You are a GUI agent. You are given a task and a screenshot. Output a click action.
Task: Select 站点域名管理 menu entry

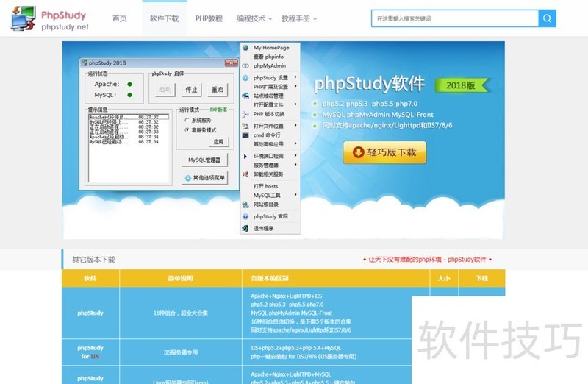pos(270,96)
